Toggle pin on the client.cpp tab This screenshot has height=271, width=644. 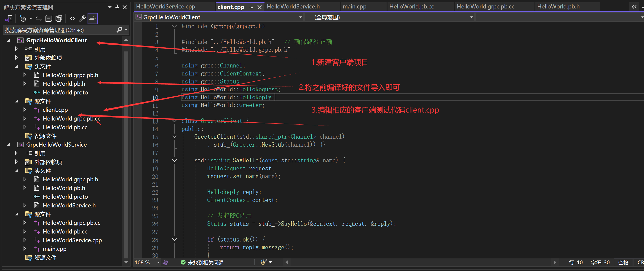tap(251, 7)
